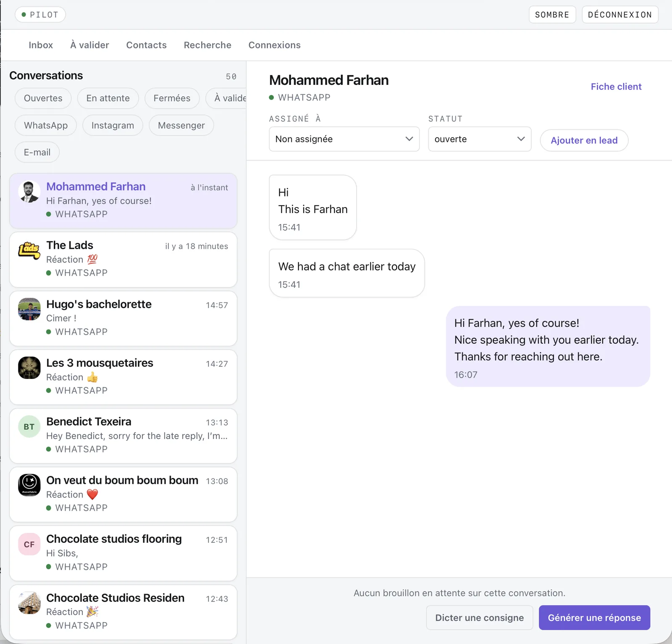Filter conversations by E-mail channel

(37, 152)
